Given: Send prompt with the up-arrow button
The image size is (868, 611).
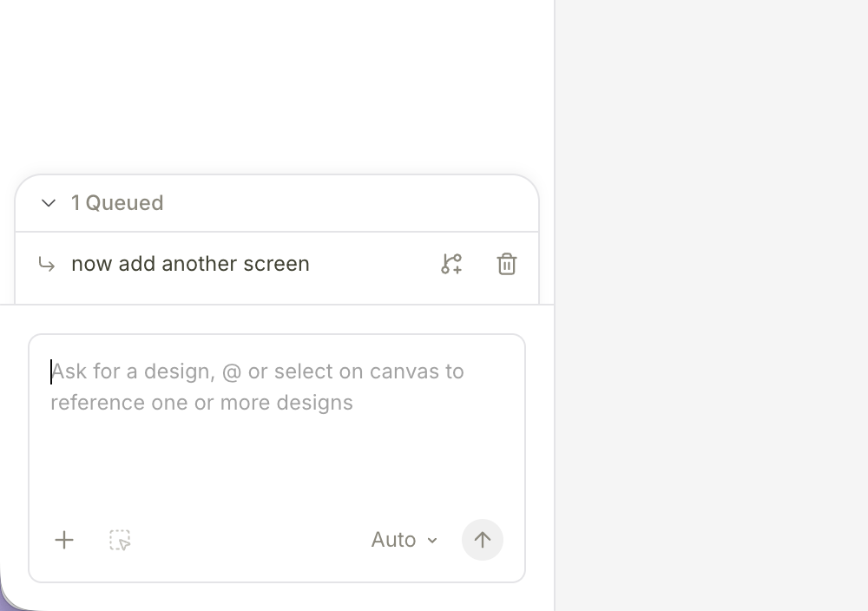Looking at the screenshot, I should coord(483,540).
